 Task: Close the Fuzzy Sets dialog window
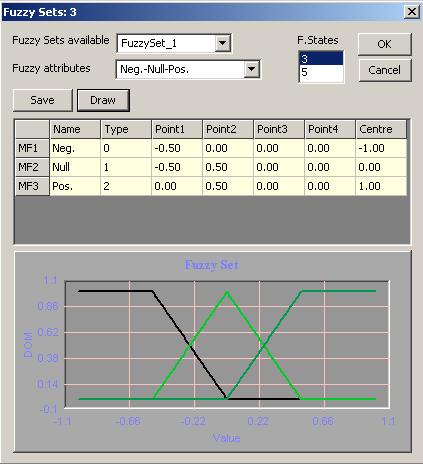(x=412, y=12)
